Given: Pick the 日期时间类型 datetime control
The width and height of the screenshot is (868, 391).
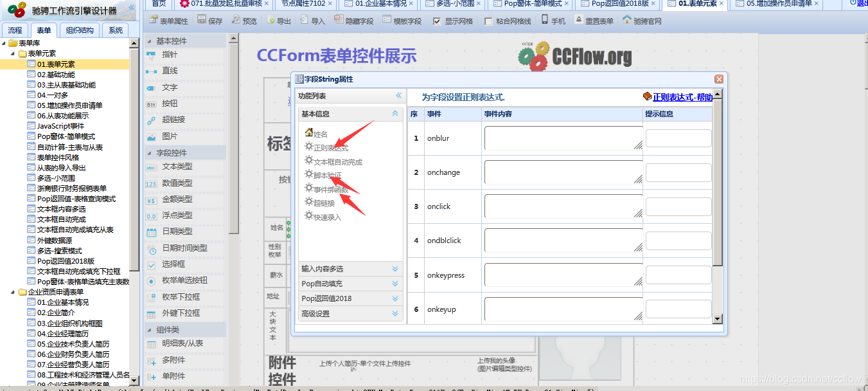Looking at the screenshot, I should tap(184, 248).
